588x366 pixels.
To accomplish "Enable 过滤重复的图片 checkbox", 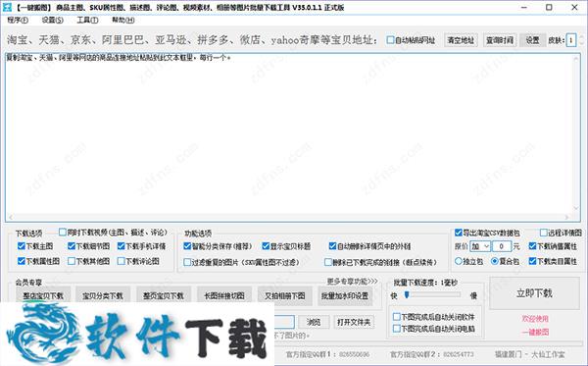I will (x=187, y=262).
